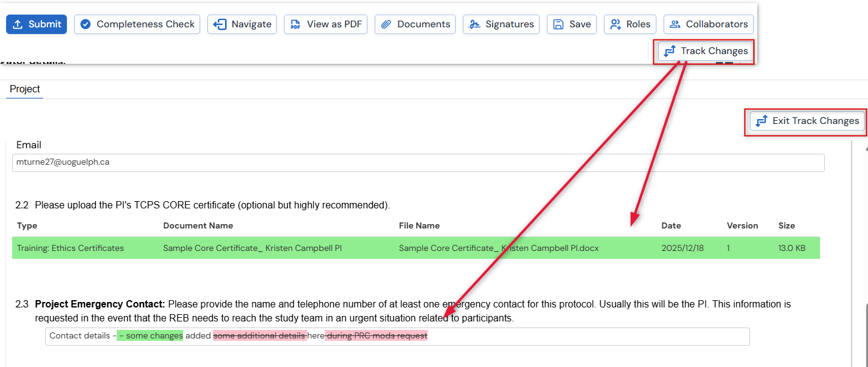Open the Navigate menu

pyautogui.click(x=242, y=24)
